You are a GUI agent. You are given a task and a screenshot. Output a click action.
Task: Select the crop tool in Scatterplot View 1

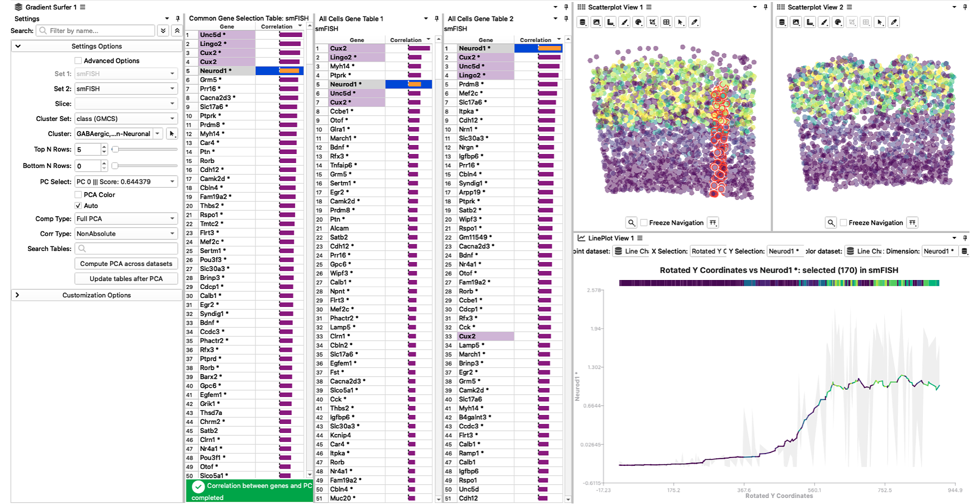click(x=652, y=22)
